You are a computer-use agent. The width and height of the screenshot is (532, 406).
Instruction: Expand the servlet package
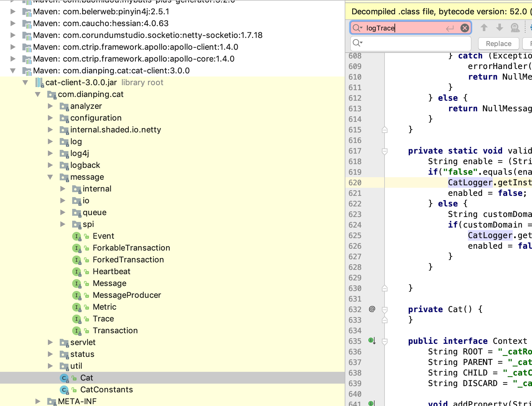[50, 342]
